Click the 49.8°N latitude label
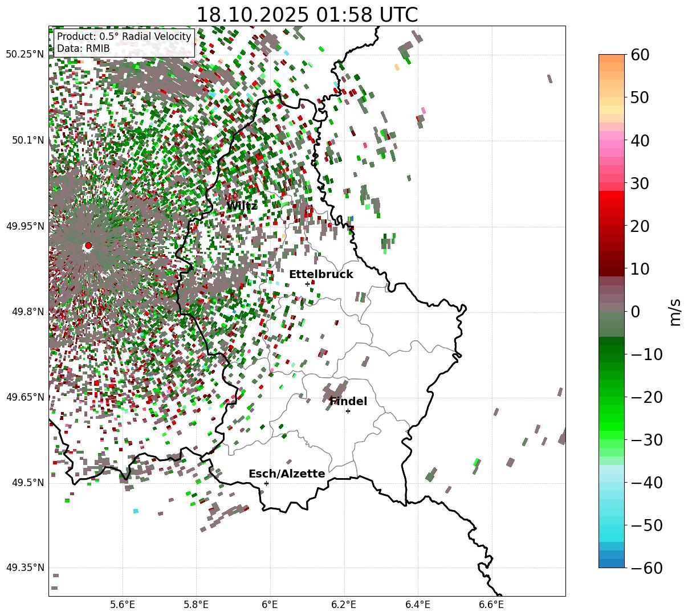Viewport: 688px width, 616px height. click(x=27, y=312)
